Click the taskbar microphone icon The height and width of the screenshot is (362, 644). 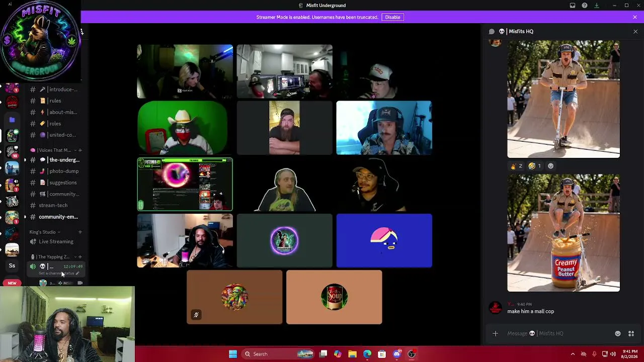click(x=594, y=354)
